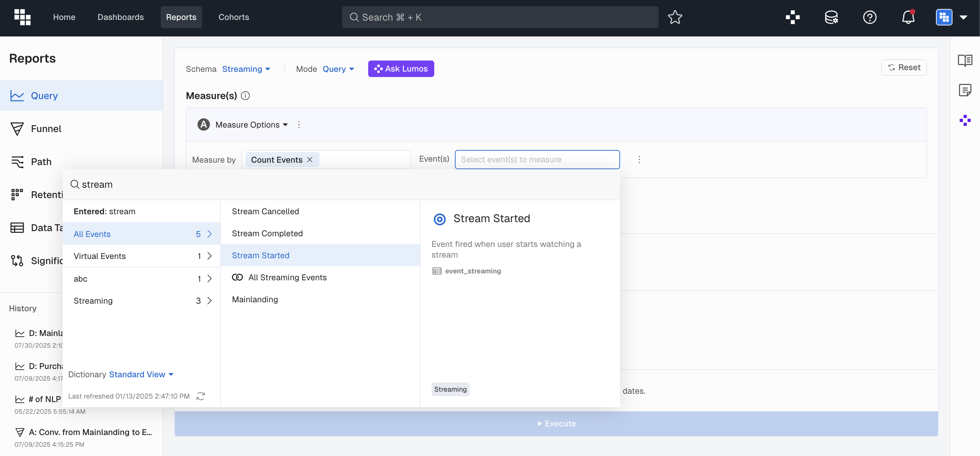The image size is (980, 456).
Task: Expand the Measure Options dropdown
Action: [x=252, y=125]
